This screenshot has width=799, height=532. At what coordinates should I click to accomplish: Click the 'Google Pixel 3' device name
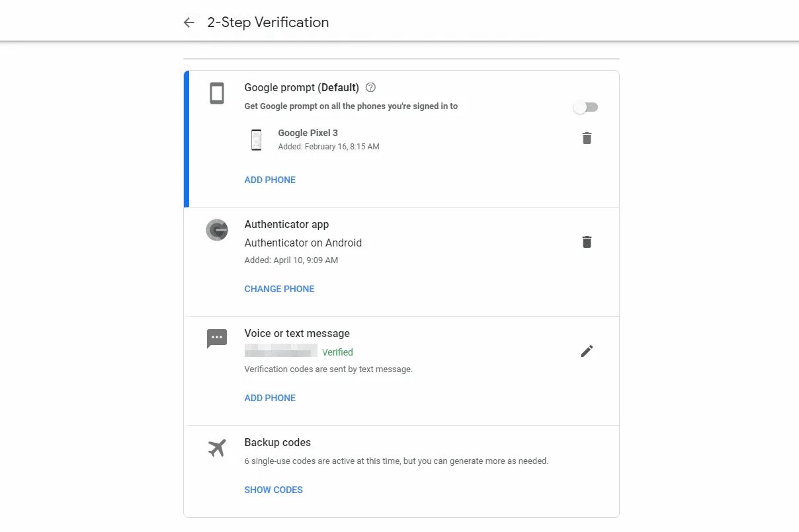308,133
